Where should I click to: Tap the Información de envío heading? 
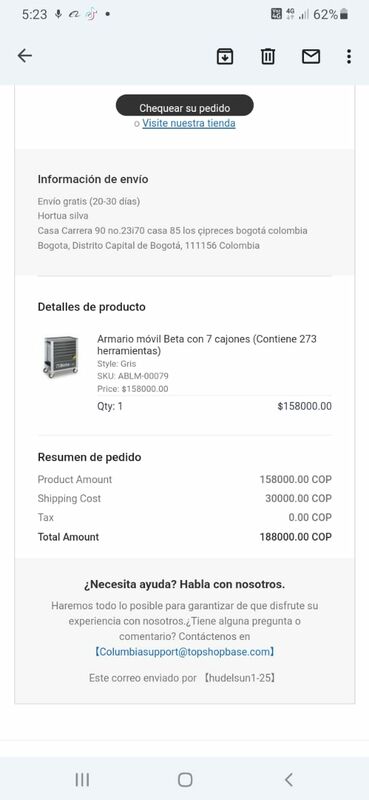(x=93, y=180)
